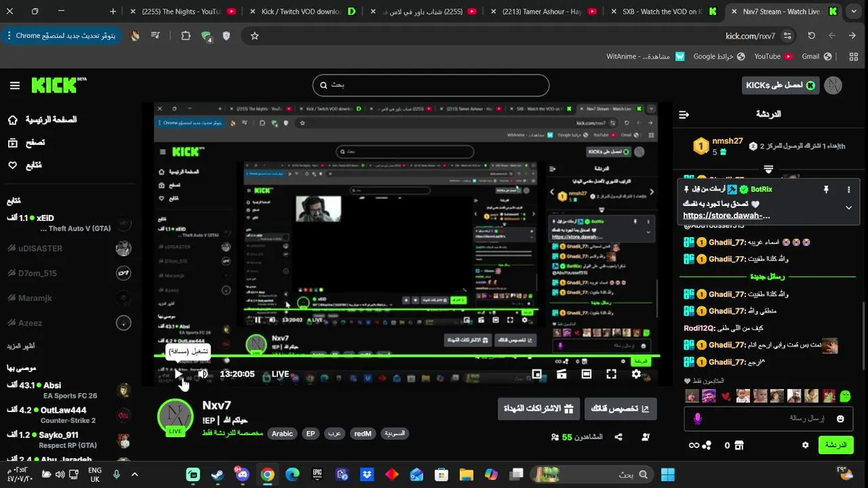Image resolution: width=868 pixels, height=488 pixels.
Task: Click the red heart quick emote
Action: pos(726,396)
